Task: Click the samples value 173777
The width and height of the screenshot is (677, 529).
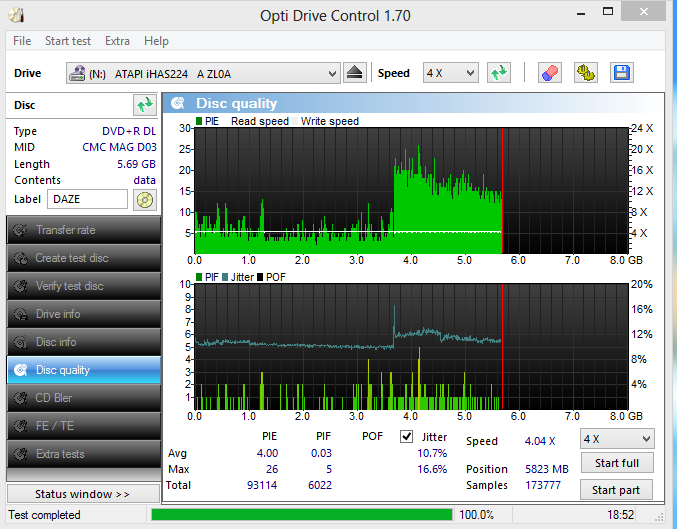Action: click(x=543, y=485)
